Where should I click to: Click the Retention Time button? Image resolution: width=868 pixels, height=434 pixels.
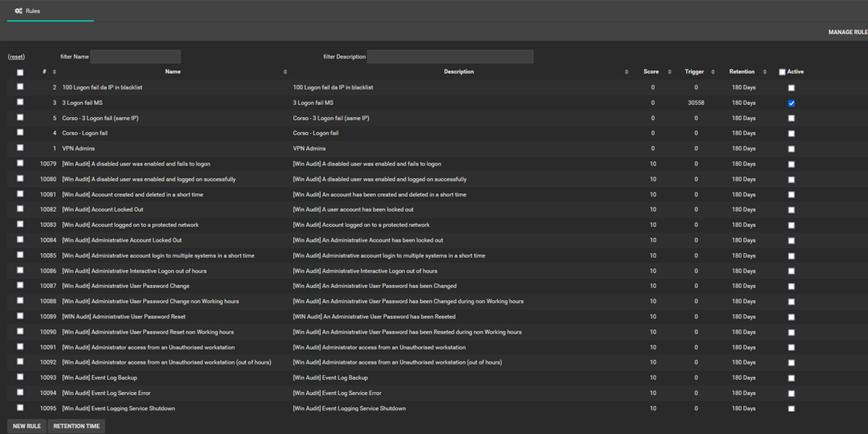pyautogui.click(x=76, y=426)
